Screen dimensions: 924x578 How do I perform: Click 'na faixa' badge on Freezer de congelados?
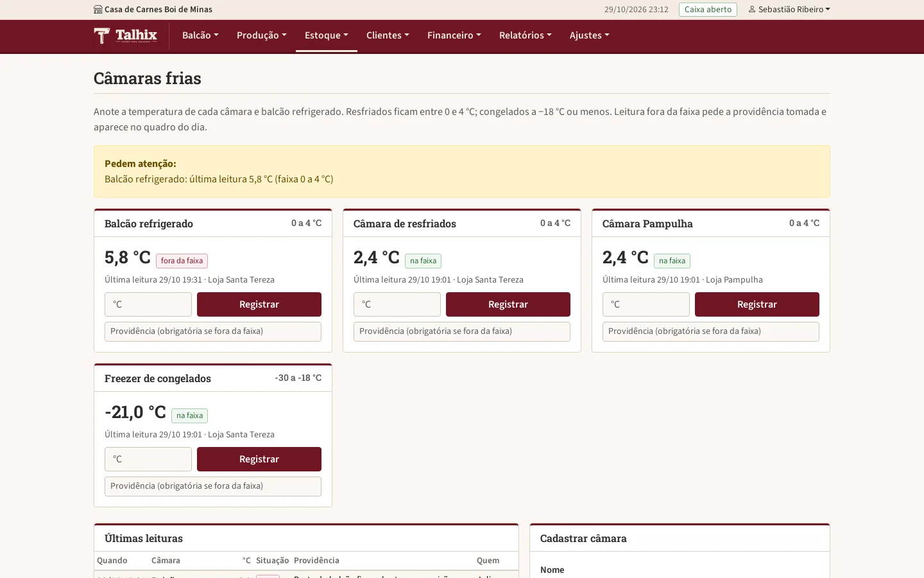pyautogui.click(x=189, y=416)
